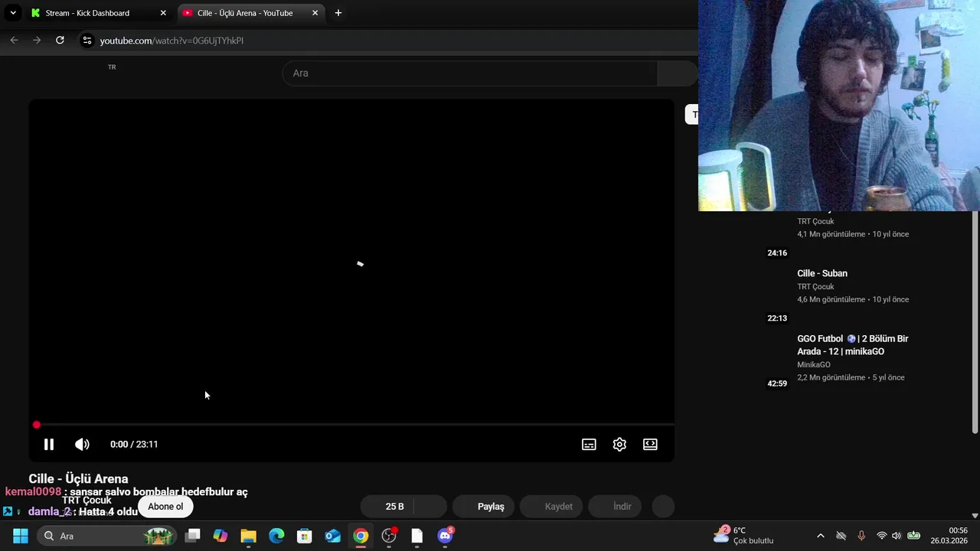Click the red progress bar scrubber
Screen dimensions: 980x551
click(x=37, y=425)
